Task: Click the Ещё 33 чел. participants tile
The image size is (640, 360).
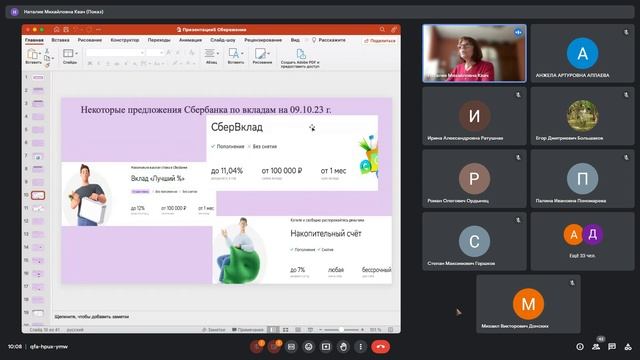Action: tap(582, 241)
